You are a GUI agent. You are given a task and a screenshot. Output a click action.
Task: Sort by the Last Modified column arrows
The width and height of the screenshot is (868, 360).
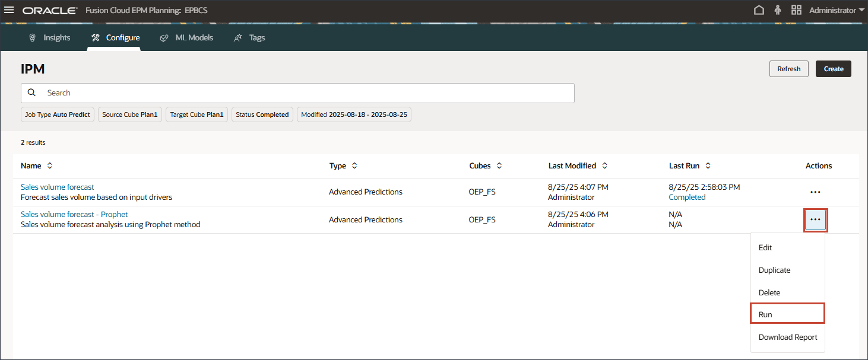[x=604, y=166]
